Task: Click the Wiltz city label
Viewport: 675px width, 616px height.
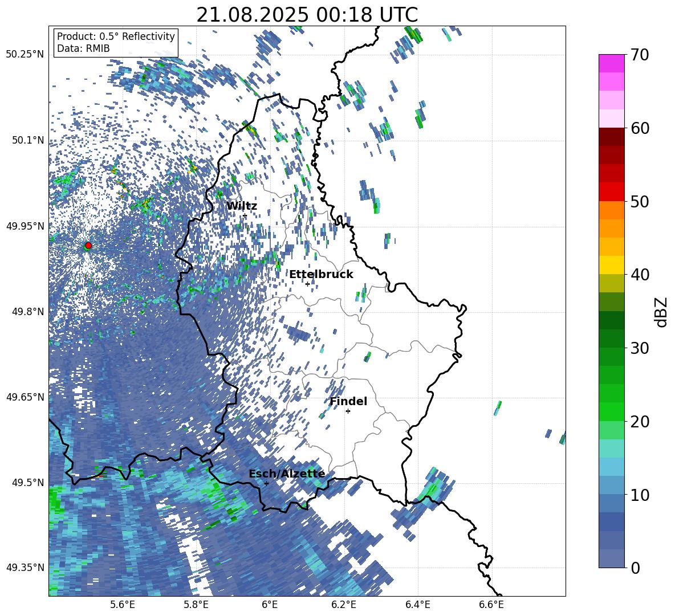Action: click(x=242, y=206)
